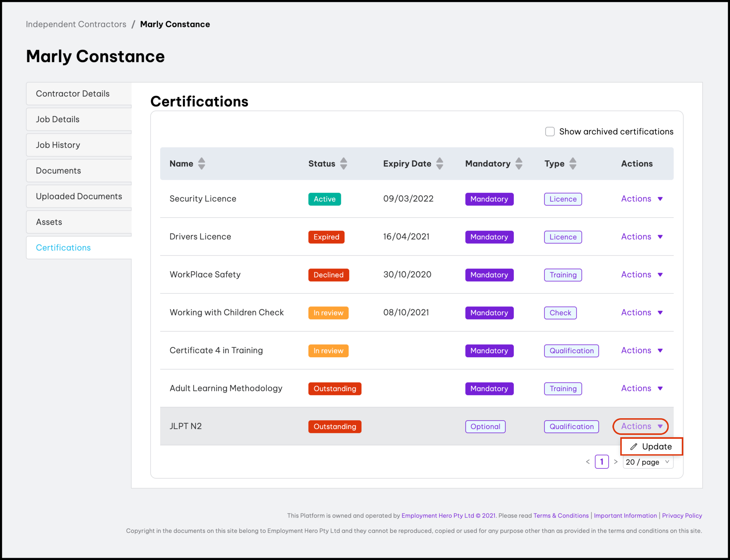Click the pencil Update menu item
Image resolution: width=730 pixels, height=560 pixels.
tap(651, 447)
